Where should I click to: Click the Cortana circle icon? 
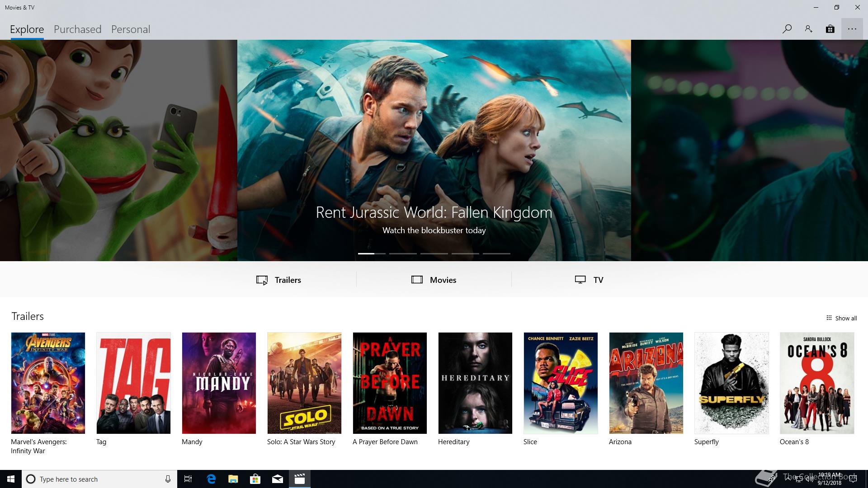coord(31,479)
